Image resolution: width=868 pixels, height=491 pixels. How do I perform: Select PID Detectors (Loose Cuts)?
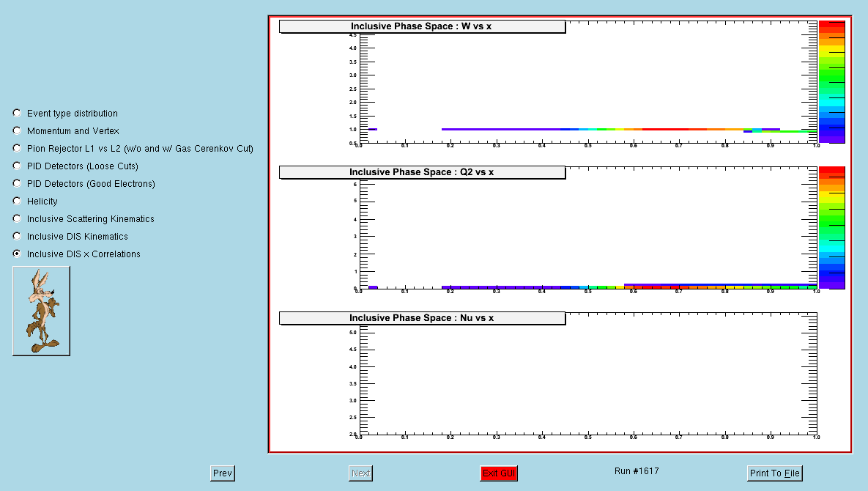(x=75, y=166)
